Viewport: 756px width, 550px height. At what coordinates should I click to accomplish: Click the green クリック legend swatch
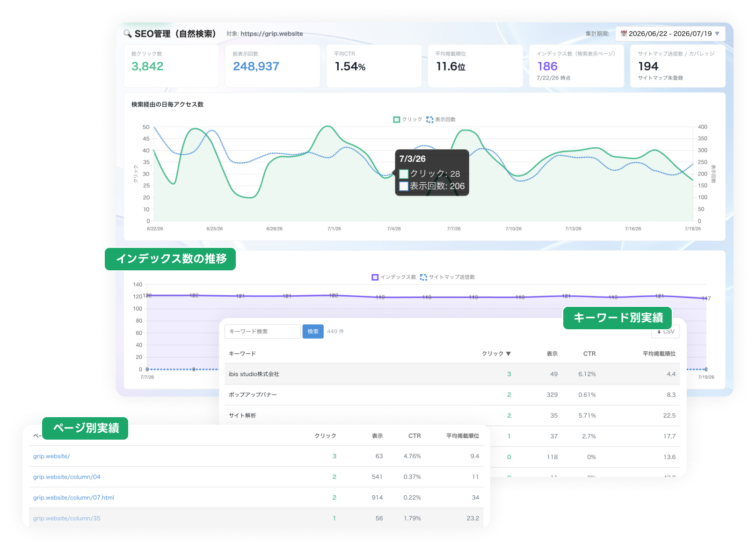point(397,120)
